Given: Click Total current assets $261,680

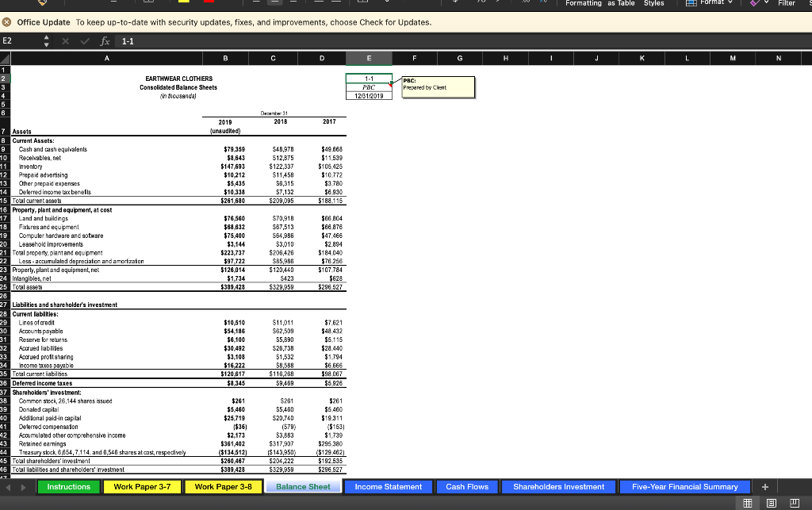Looking at the screenshot, I should 232,201.
